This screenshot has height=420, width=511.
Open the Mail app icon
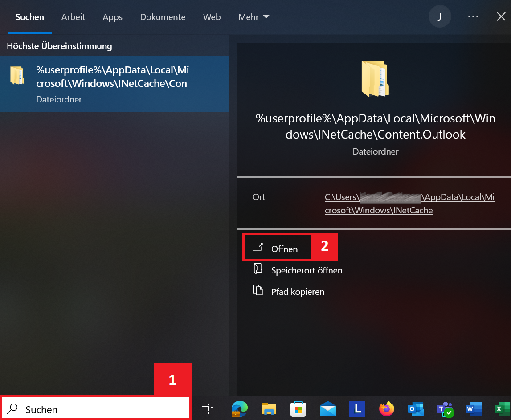pos(327,408)
